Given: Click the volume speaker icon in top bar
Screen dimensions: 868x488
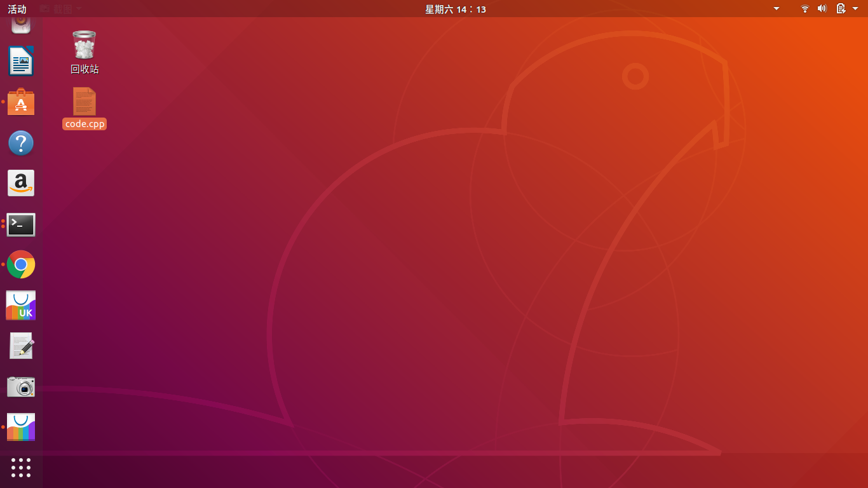Looking at the screenshot, I should point(822,9).
